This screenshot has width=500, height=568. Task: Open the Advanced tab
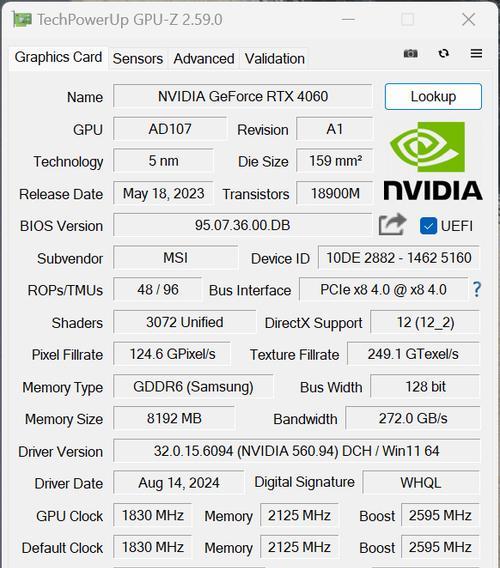pyautogui.click(x=204, y=59)
